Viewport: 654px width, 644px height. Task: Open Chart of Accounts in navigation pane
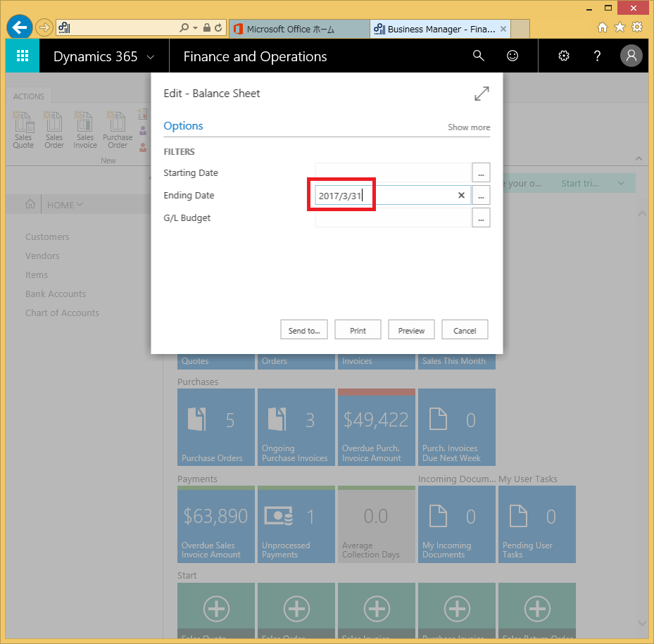(62, 312)
